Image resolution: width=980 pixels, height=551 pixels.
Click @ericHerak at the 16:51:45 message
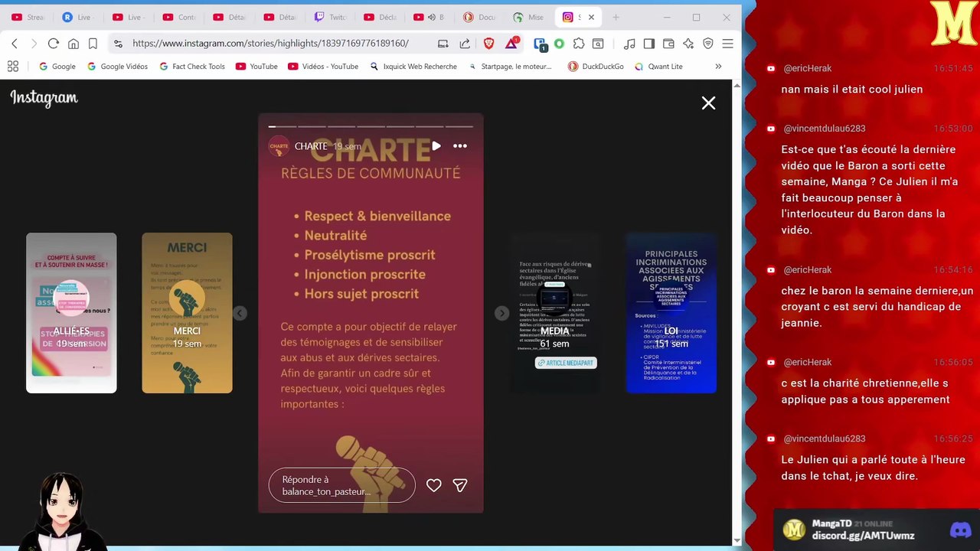[807, 68]
